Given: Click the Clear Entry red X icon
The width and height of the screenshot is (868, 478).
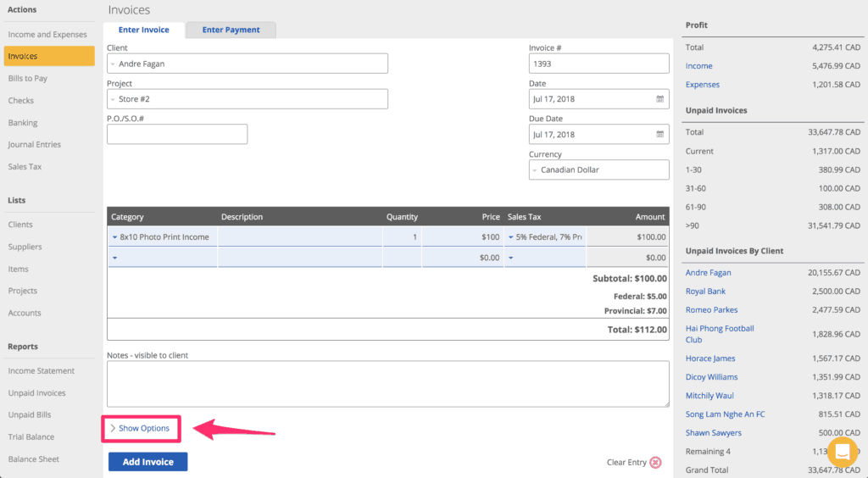Looking at the screenshot, I should (x=655, y=462).
